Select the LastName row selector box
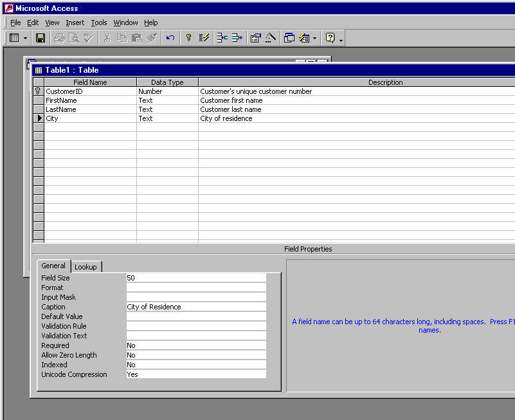Screen dimensions: 515x420 pyautogui.click(x=39, y=109)
